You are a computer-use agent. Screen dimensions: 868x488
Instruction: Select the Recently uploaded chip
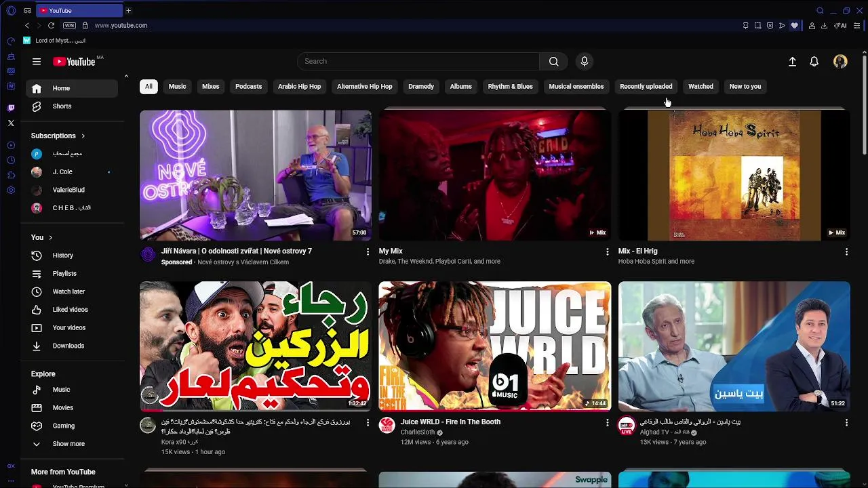(646, 86)
